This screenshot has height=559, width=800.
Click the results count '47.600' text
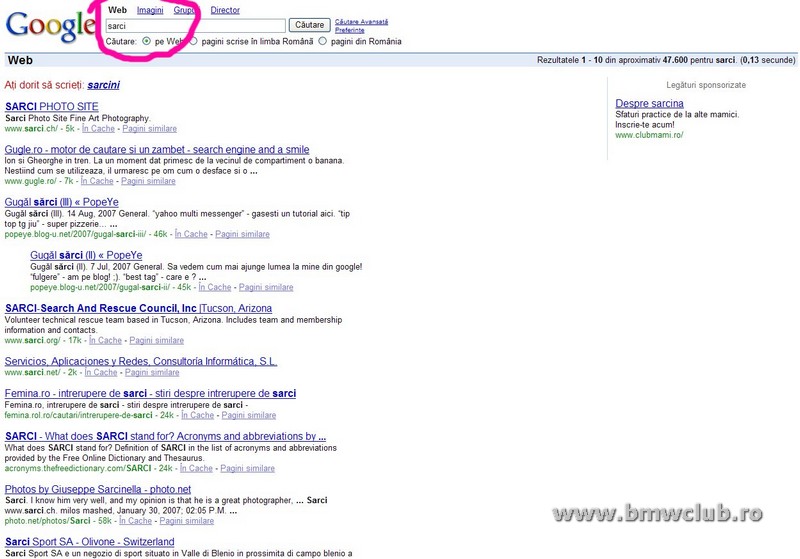(675, 60)
